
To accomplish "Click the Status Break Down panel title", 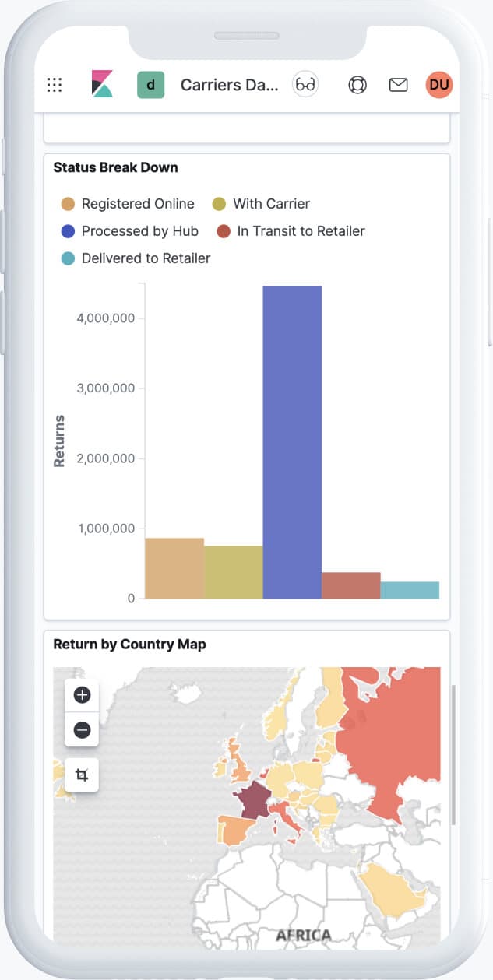I will click(114, 167).
